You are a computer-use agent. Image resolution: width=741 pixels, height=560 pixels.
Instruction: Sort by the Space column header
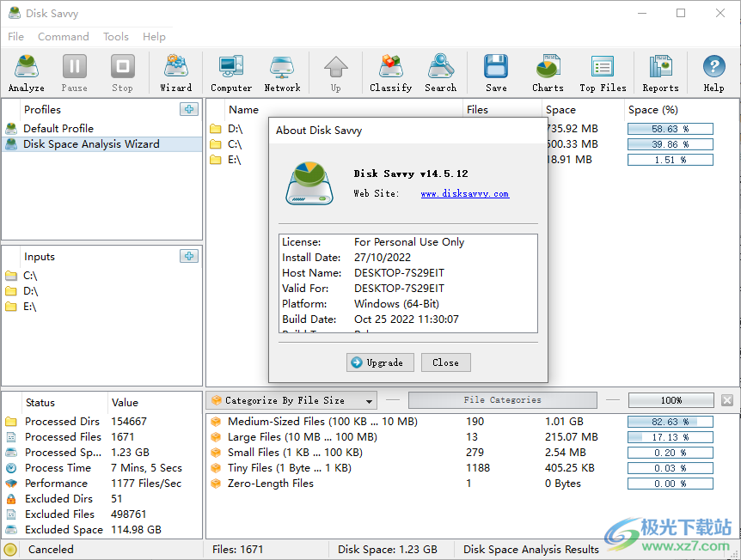[583, 110]
